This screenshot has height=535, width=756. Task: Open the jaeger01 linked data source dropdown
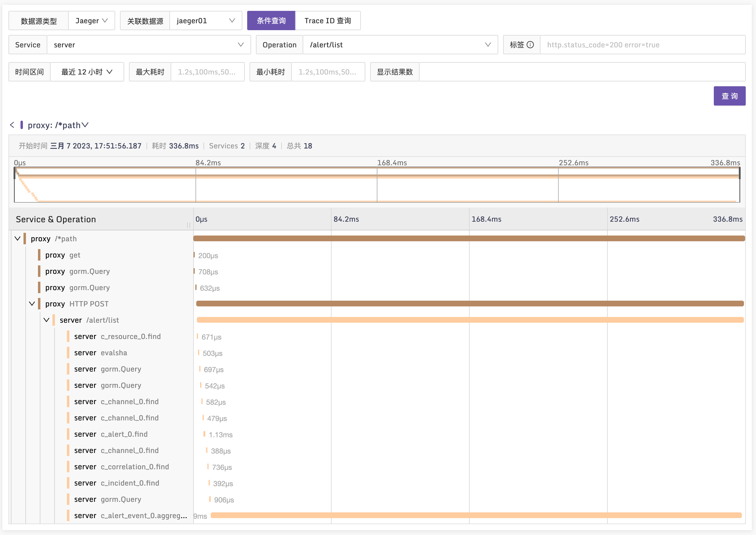pyautogui.click(x=206, y=21)
